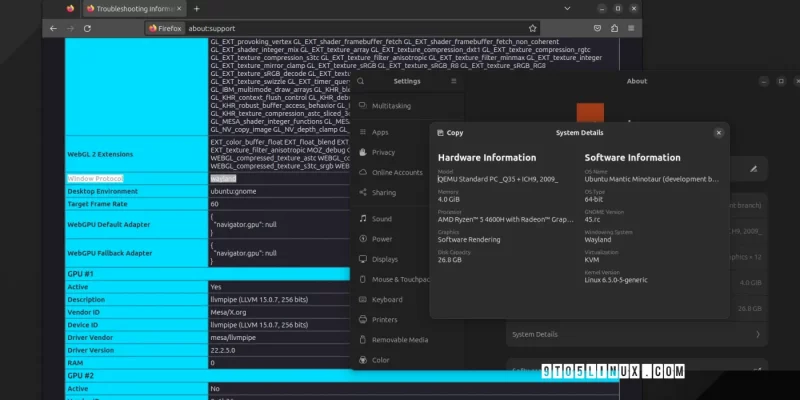Click the Firefox back arrow
This screenshot has height=400, width=800.
click(x=53, y=29)
